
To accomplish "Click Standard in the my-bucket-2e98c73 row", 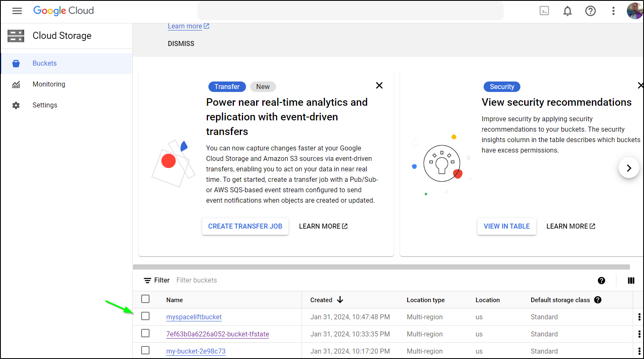I will tap(544, 351).
